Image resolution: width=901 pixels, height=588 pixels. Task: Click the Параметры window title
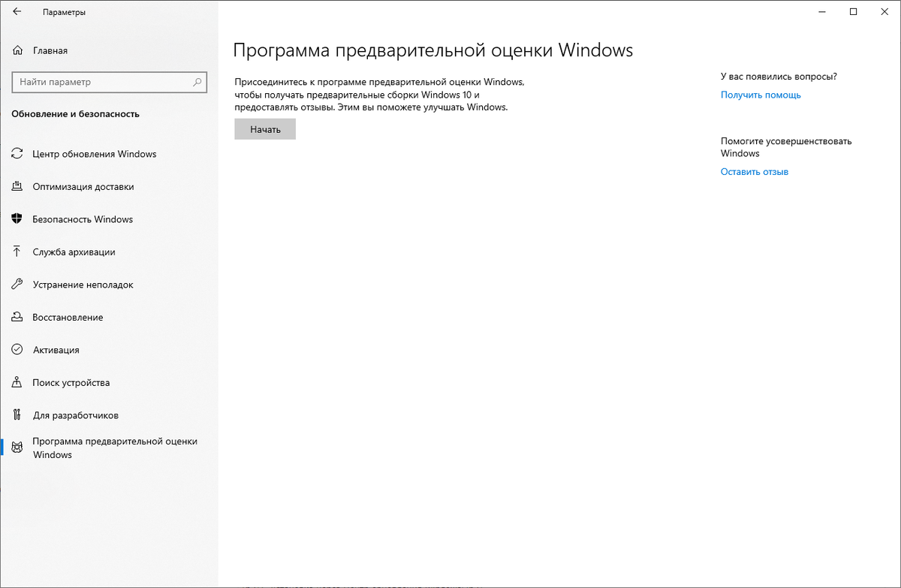(x=64, y=12)
